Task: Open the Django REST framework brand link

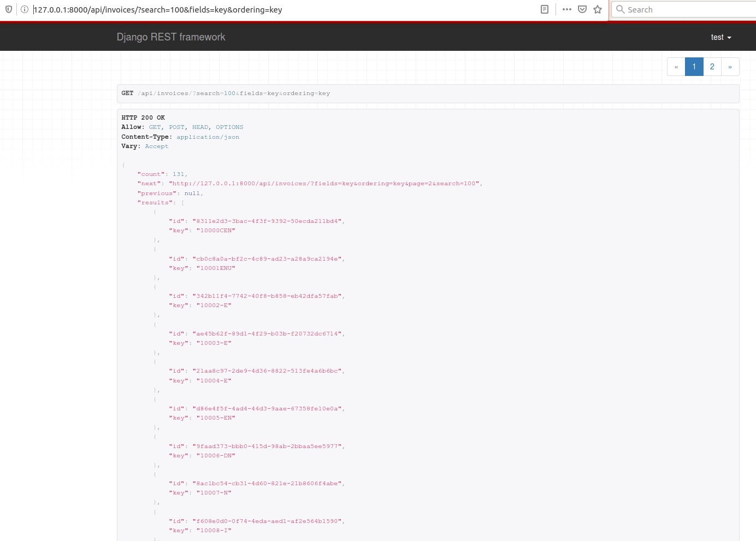Action: 170,37
